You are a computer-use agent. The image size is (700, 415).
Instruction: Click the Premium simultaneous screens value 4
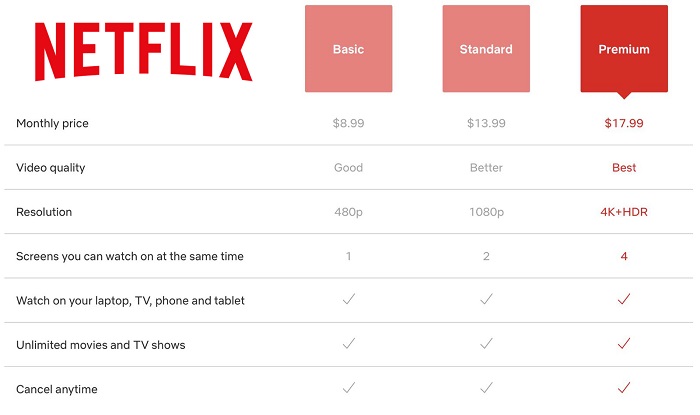624,256
